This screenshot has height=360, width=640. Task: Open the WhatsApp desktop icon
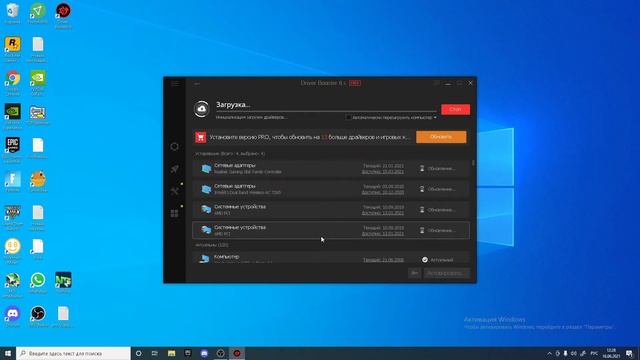click(38, 283)
